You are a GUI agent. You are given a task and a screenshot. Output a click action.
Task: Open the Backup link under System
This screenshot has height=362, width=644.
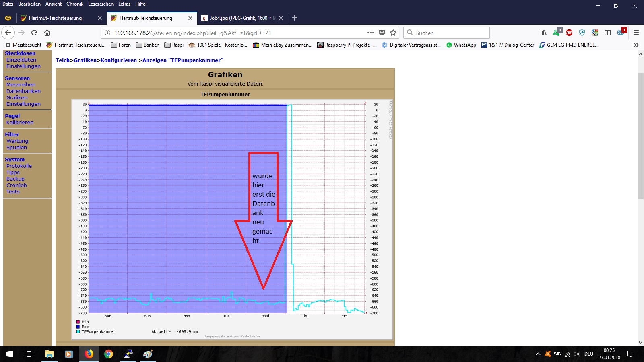coord(15,179)
